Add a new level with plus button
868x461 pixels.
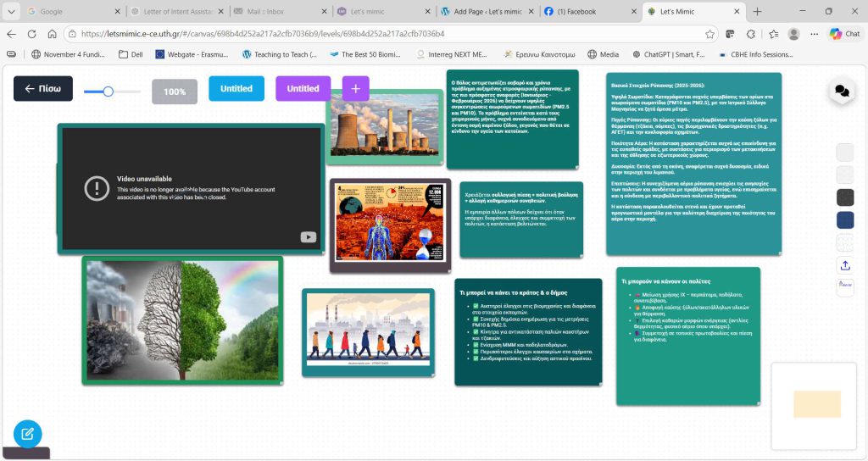pos(355,88)
